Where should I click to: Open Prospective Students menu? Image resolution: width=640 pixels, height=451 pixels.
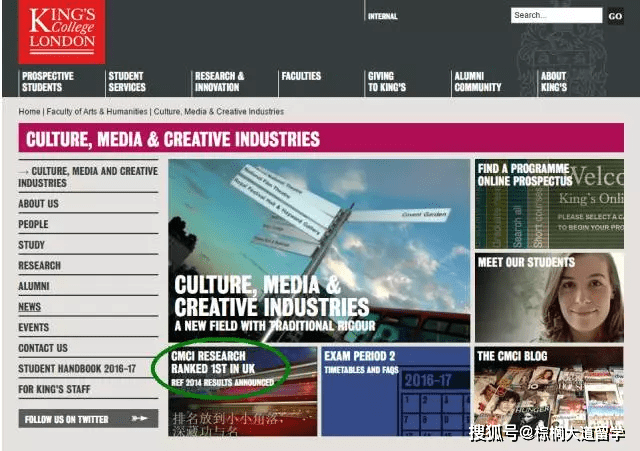(48, 82)
